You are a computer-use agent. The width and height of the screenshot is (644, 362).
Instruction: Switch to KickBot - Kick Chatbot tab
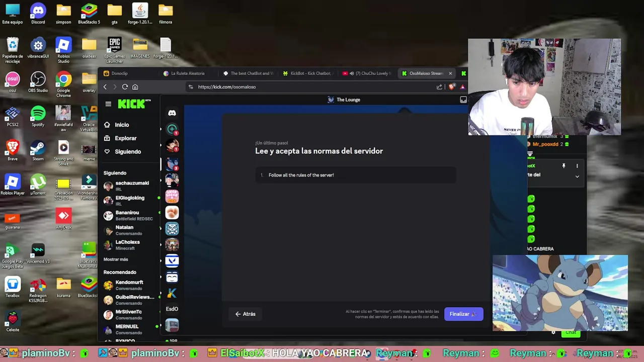tap(307, 73)
